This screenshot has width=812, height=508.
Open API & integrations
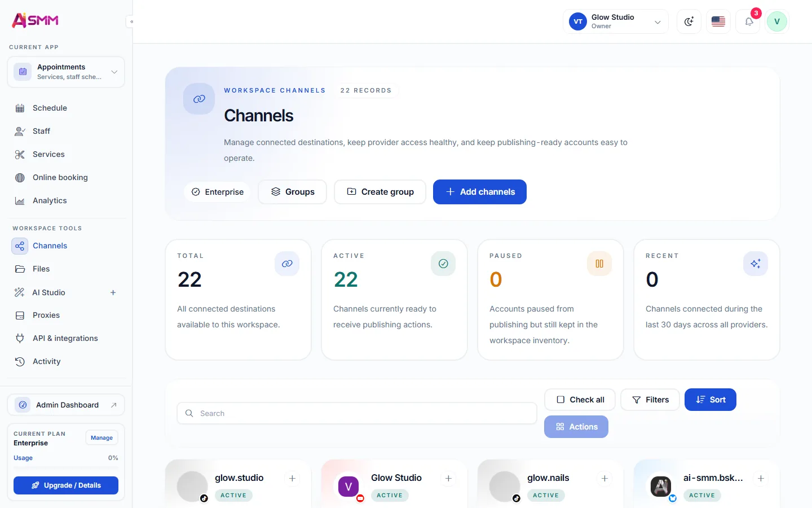66,338
